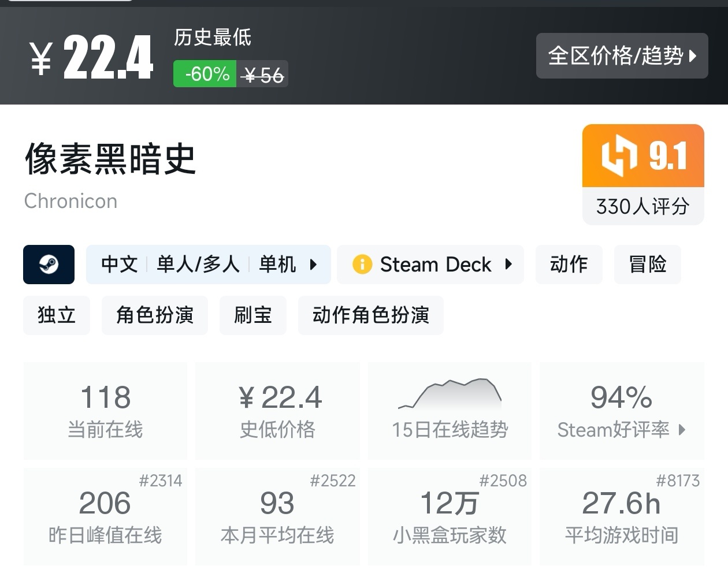Expand Steam Deck compatibility arrow
The height and width of the screenshot is (573, 728).
(508, 265)
